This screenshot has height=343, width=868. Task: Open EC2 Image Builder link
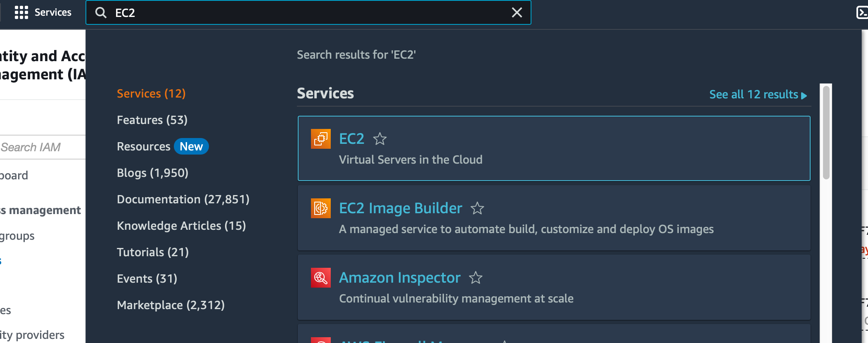401,208
